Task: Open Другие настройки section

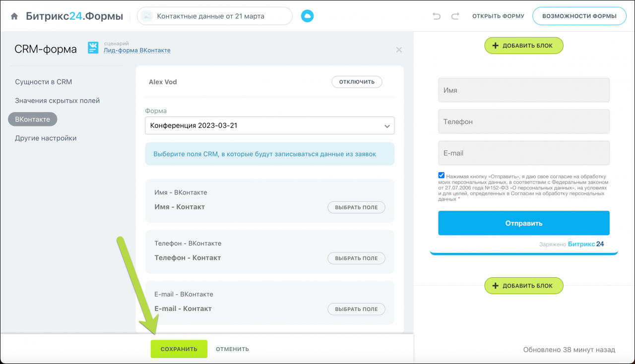Action: [46, 138]
